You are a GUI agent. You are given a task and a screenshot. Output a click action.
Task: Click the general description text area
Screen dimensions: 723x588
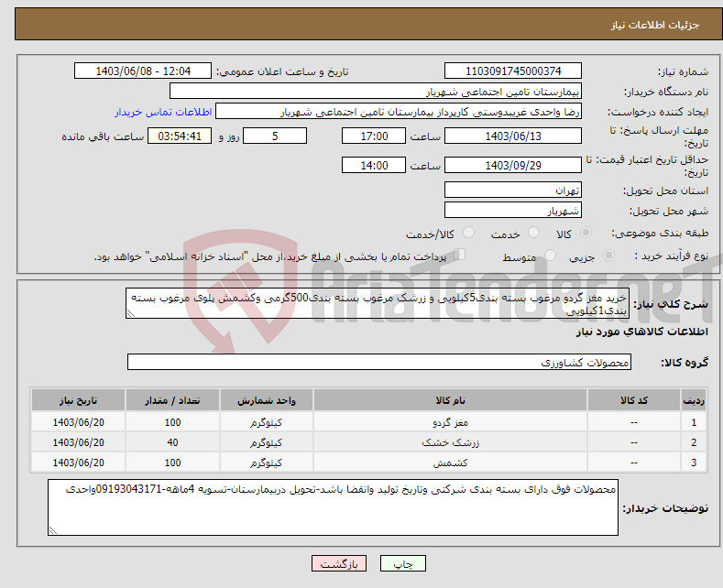pos(378,304)
